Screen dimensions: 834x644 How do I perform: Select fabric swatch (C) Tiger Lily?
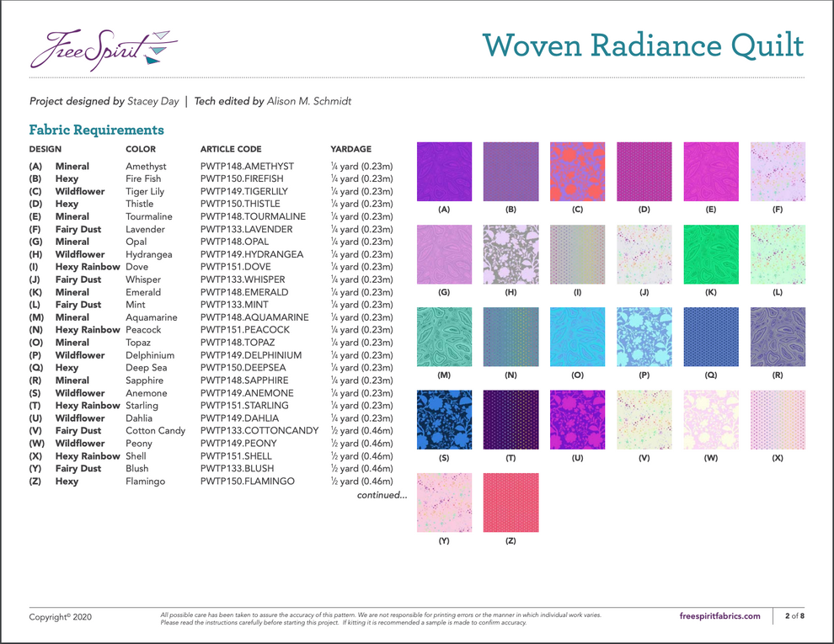[578, 169]
